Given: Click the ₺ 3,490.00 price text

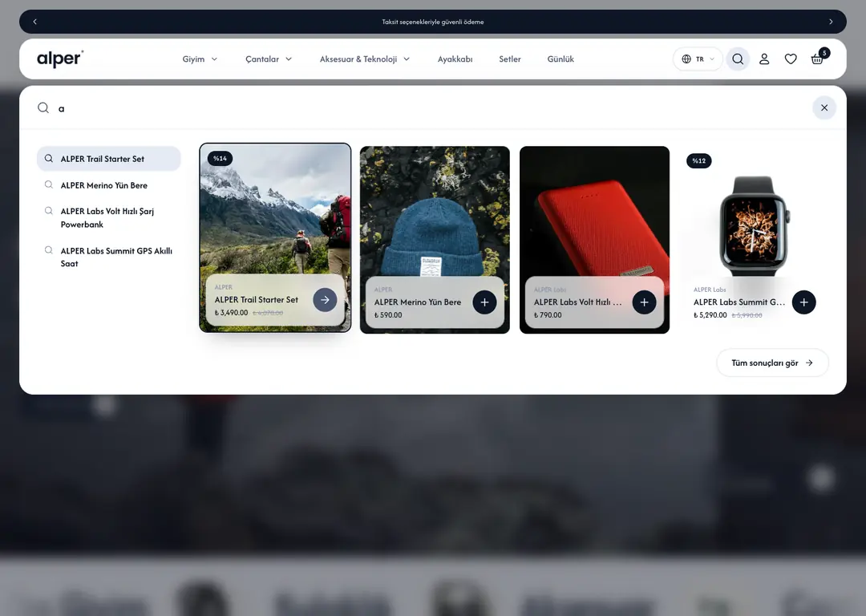Looking at the screenshot, I should pos(232,313).
